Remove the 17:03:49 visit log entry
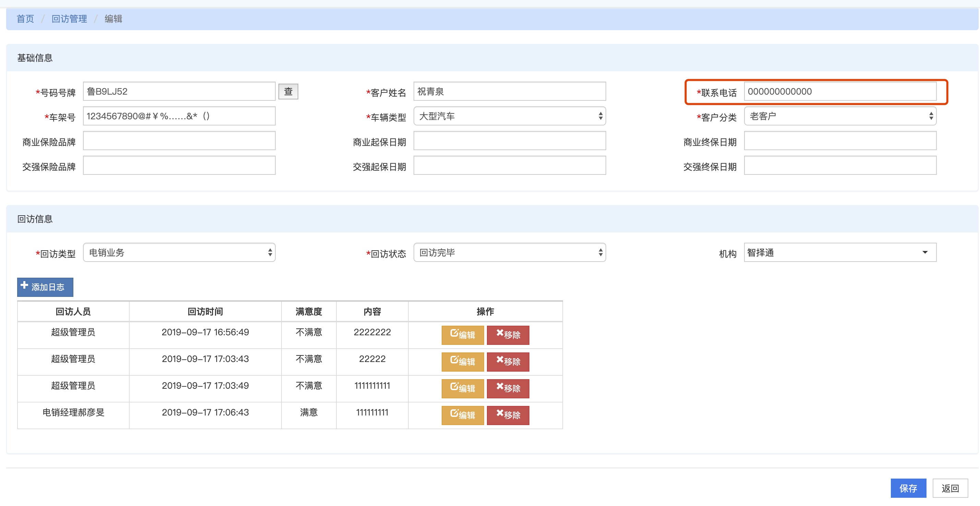This screenshot has height=506, width=980. [x=507, y=388]
